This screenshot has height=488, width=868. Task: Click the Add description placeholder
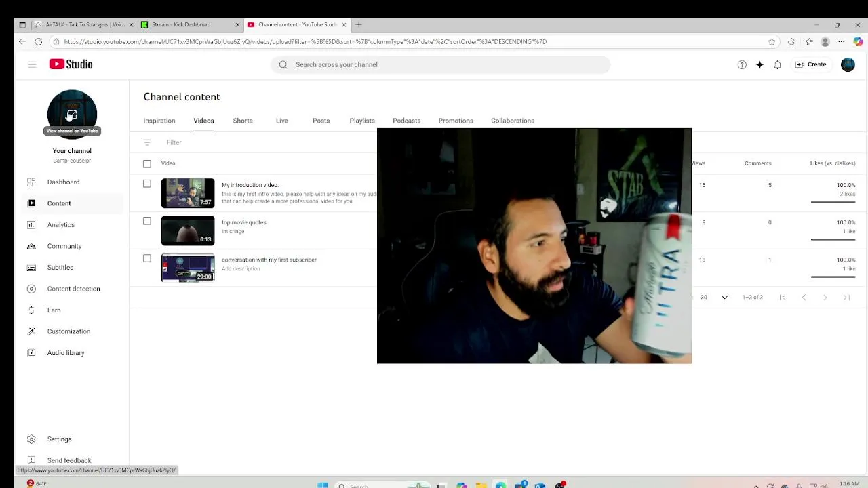click(241, 269)
